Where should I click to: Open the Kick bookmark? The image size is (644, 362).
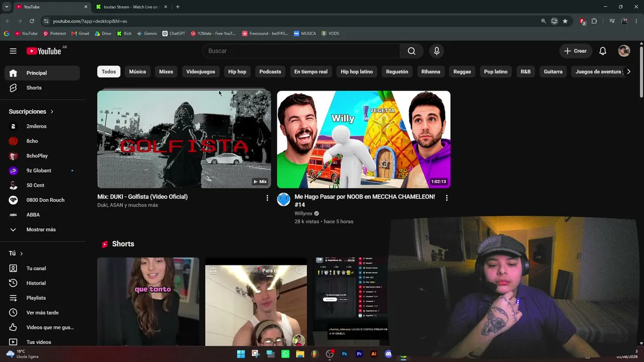pyautogui.click(x=124, y=34)
